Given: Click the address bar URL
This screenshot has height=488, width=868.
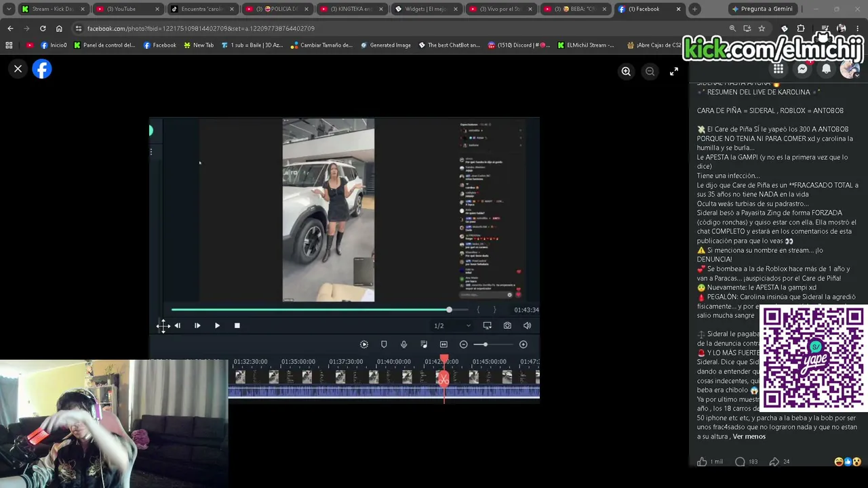Looking at the screenshot, I should [x=201, y=28].
